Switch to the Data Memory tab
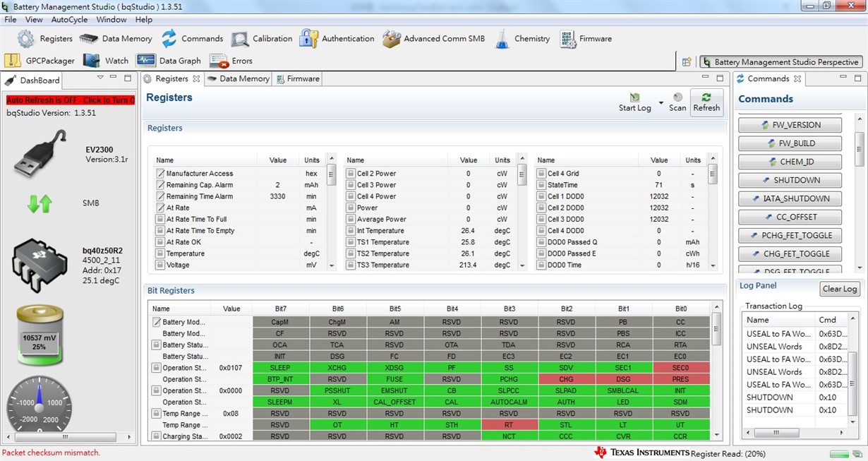The width and height of the screenshot is (868, 461). pos(239,79)
